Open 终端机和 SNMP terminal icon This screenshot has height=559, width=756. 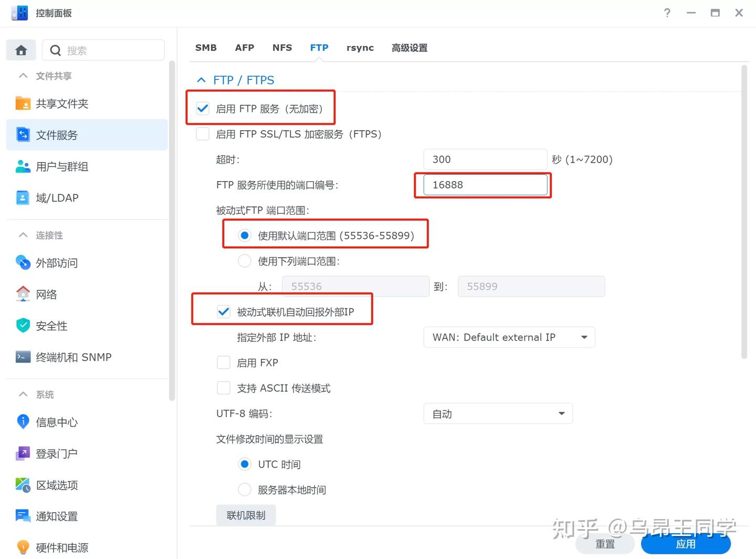click(x=23, y=357)
